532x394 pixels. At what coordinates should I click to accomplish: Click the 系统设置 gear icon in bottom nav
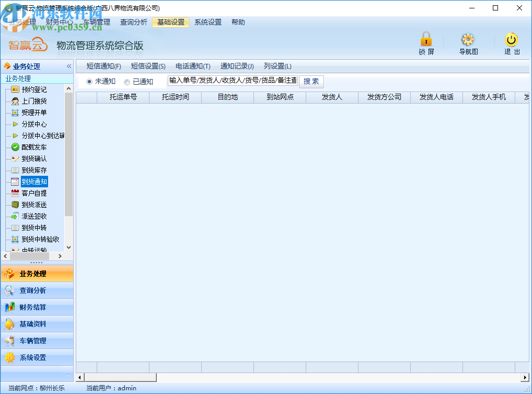pos(9,357)
